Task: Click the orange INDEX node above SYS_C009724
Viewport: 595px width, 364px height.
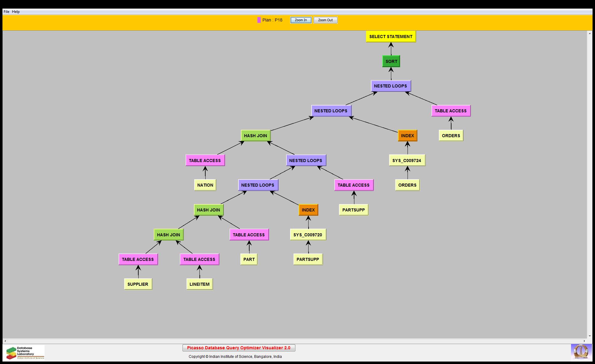Action: click(407, 136)
